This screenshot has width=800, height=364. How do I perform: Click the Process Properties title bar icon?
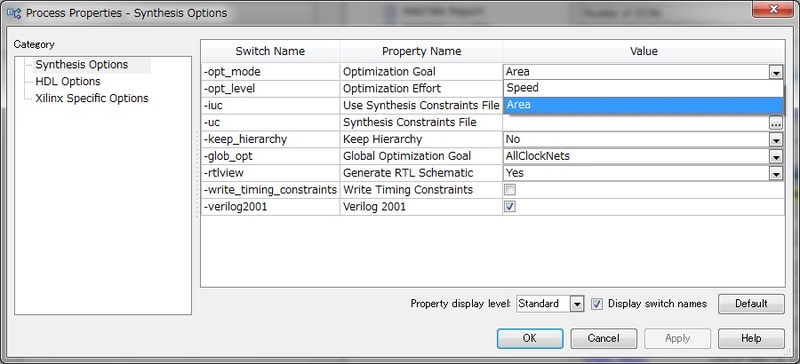[14, 13]
